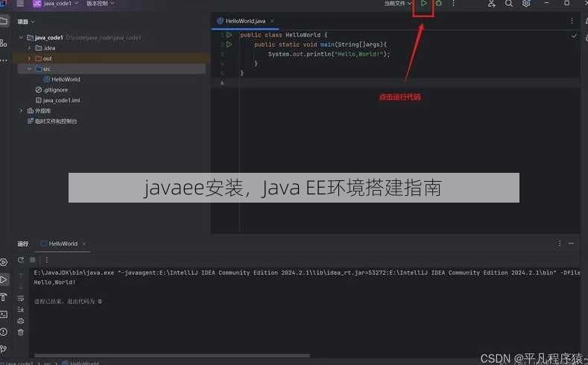This screenshot has height=365, width=588.
Task: Collapse the java_code1 root node arrow
Action: (22, 37)
